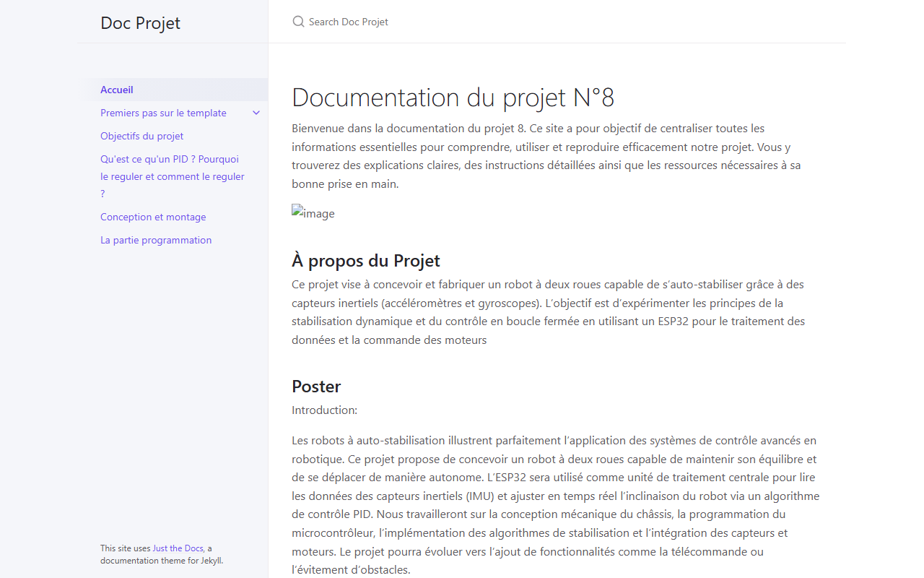Click the paragraph starting with Ce projet vise
The image size is (924, 578).
click(x=549, y=312)
